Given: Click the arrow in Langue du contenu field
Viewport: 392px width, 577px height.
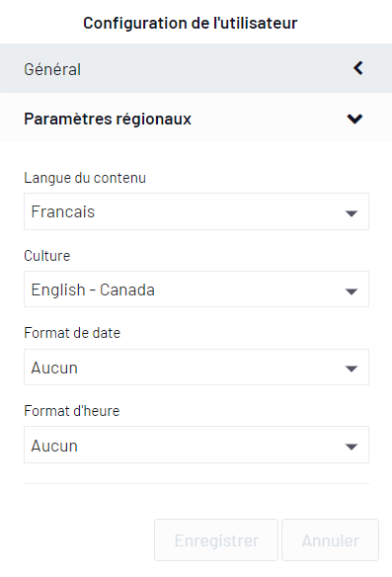Looking at the screenshot, I should pyautogui.click(x=352, y=213).
